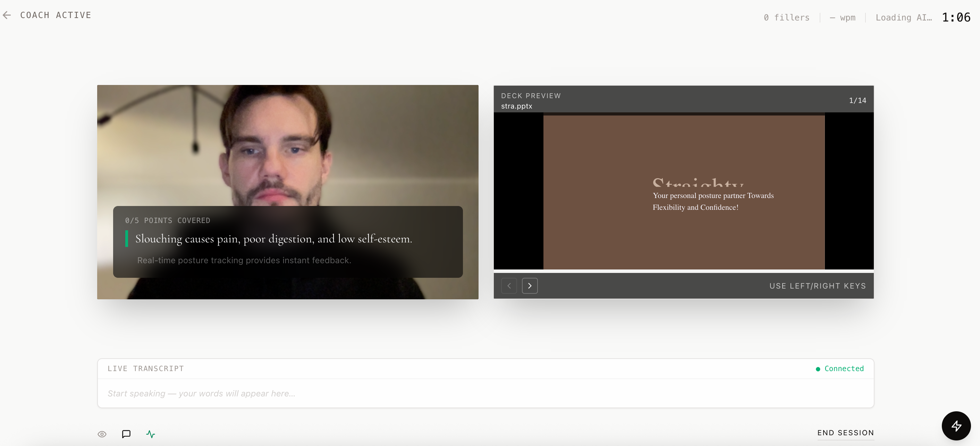This screenshot has width=980, height=446.
Task: Select the slouching causes pain talking point
Action: pos(273,239)
